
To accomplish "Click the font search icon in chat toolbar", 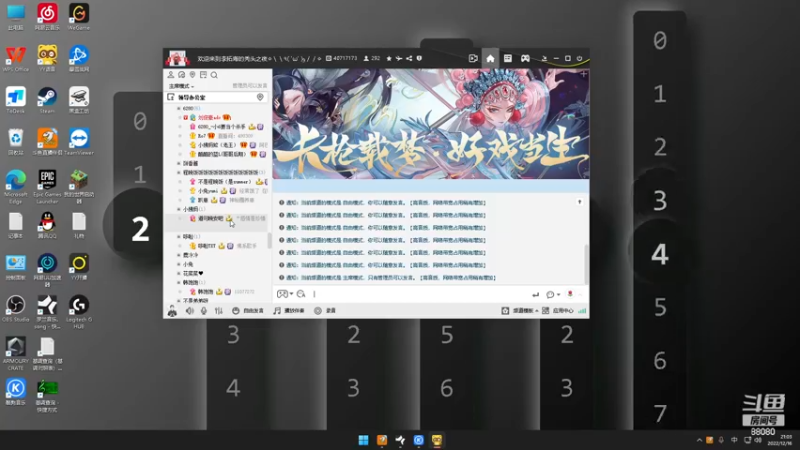I will [x=301, y=294].
